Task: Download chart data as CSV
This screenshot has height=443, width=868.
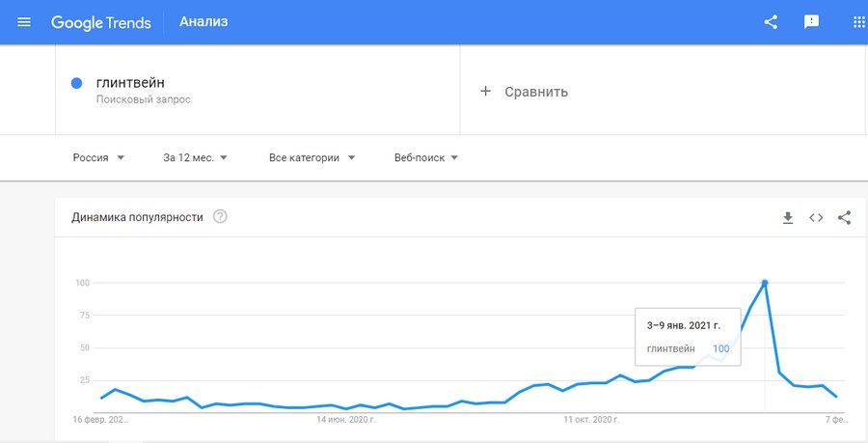Action: tap(788, 217)
